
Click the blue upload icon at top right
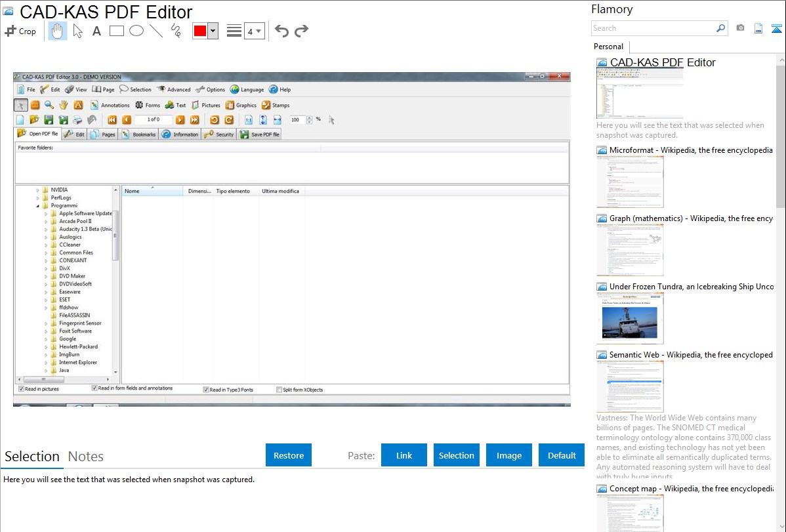776,28
